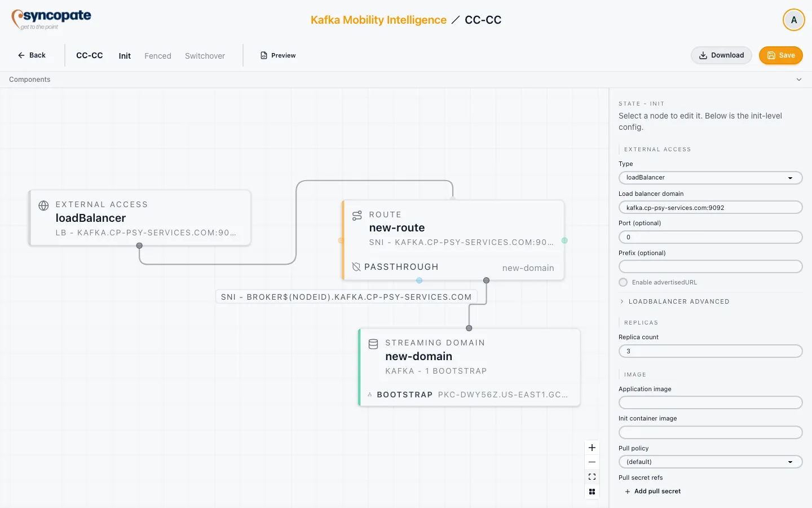Switch to the Init tab
Screen dimensions: 812x508
[x=125, y=56]
